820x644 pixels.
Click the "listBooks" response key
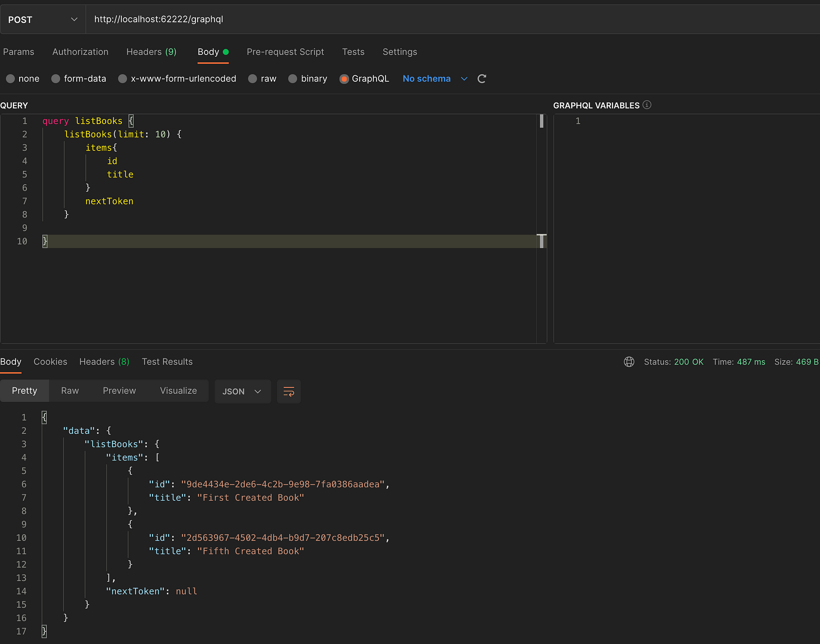pyautogui.click(x=114, y=444)
